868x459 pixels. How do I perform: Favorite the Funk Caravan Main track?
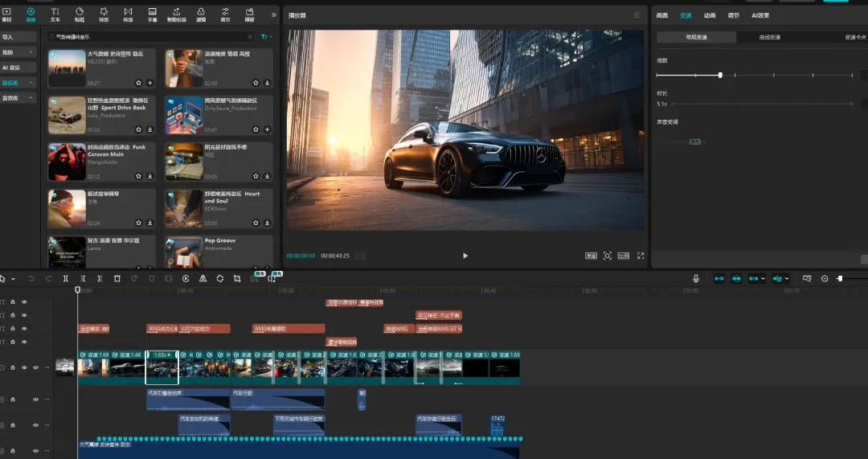pos(139,176)
